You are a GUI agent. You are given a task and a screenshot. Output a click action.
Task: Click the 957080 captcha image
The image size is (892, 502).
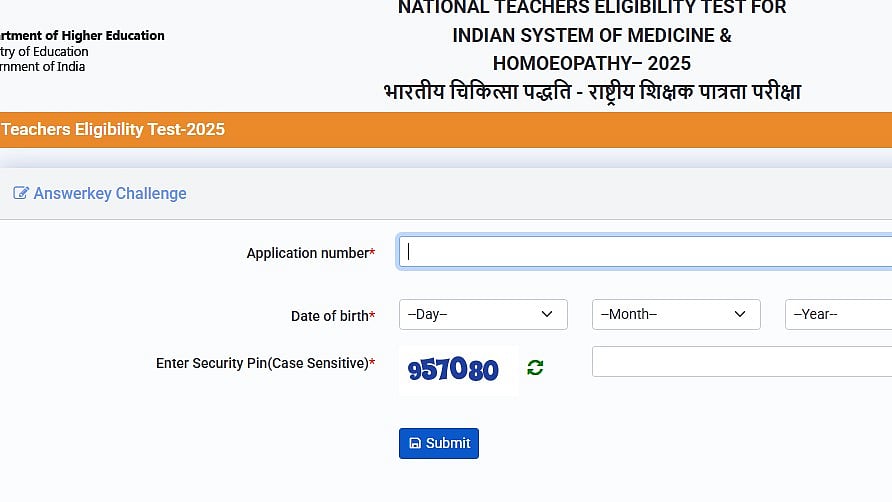(455, 370)
